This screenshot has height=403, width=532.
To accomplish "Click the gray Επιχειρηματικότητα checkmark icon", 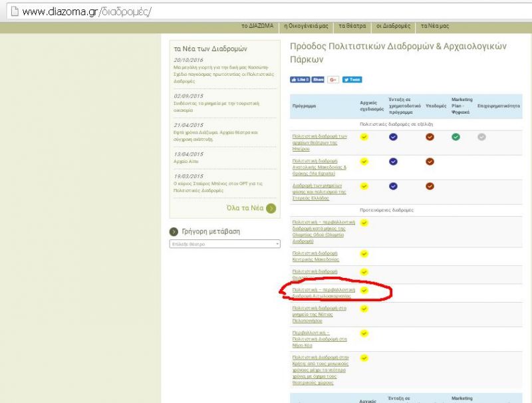I will tap(481, 137).
